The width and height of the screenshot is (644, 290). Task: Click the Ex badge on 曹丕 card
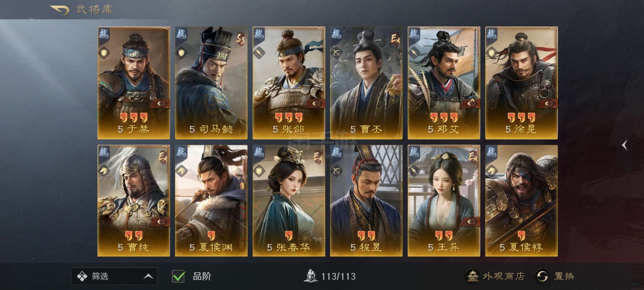(395, 39)
